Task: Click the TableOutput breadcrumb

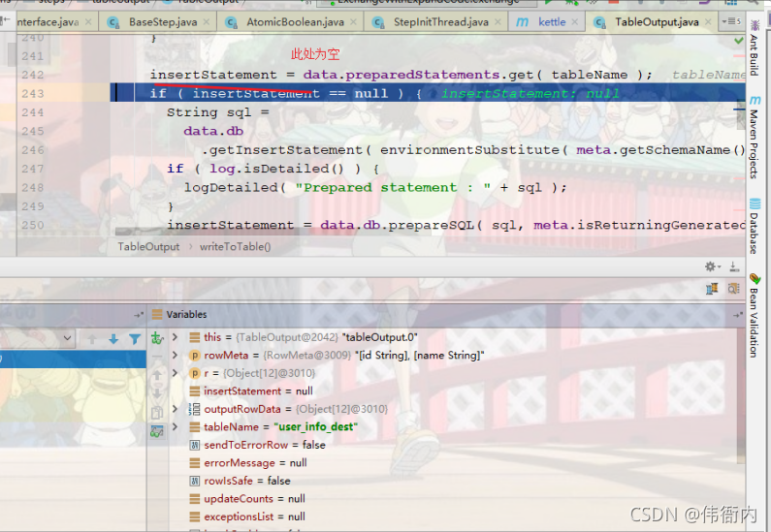Action: click(x=148, y=246)
